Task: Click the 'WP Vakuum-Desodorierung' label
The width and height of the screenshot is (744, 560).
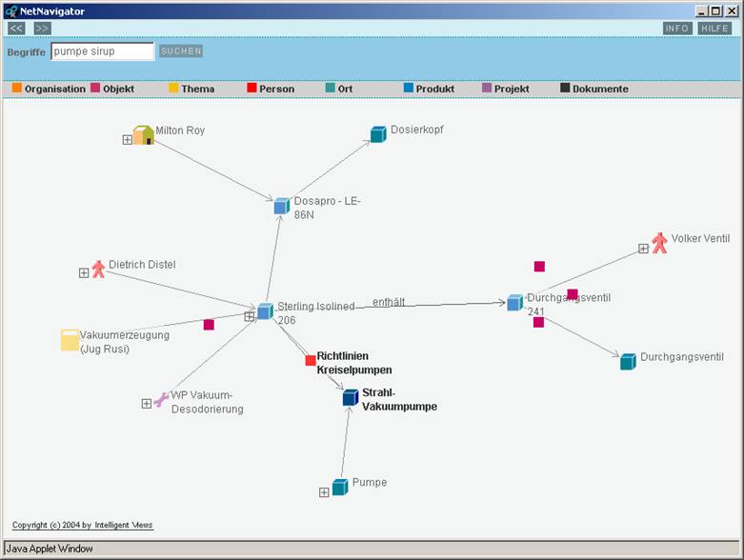Action: 208,402
